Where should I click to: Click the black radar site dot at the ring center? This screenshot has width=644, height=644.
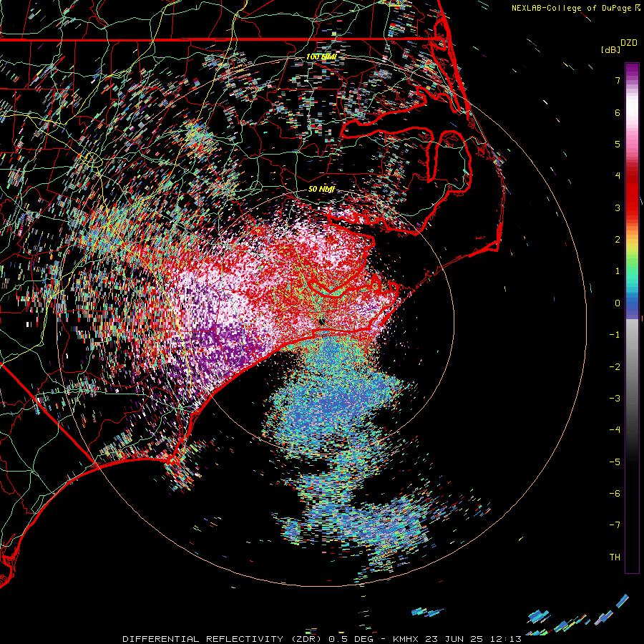(322, 322)
